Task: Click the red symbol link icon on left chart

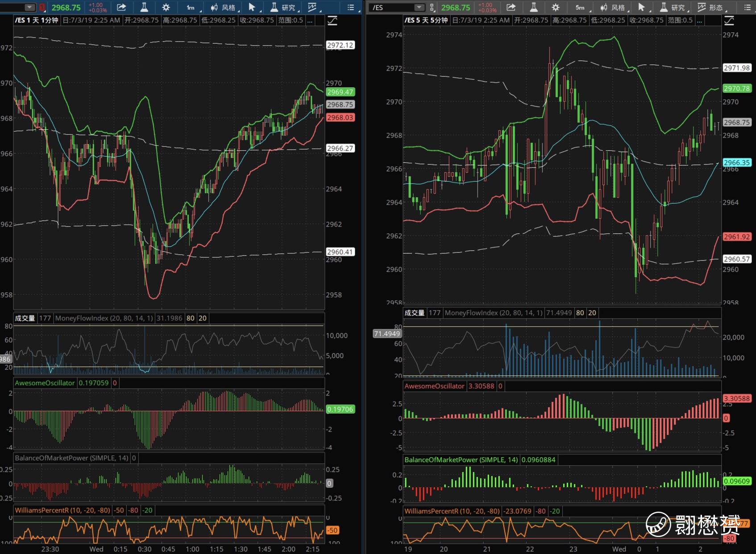Action: click(x=42, y=7)
